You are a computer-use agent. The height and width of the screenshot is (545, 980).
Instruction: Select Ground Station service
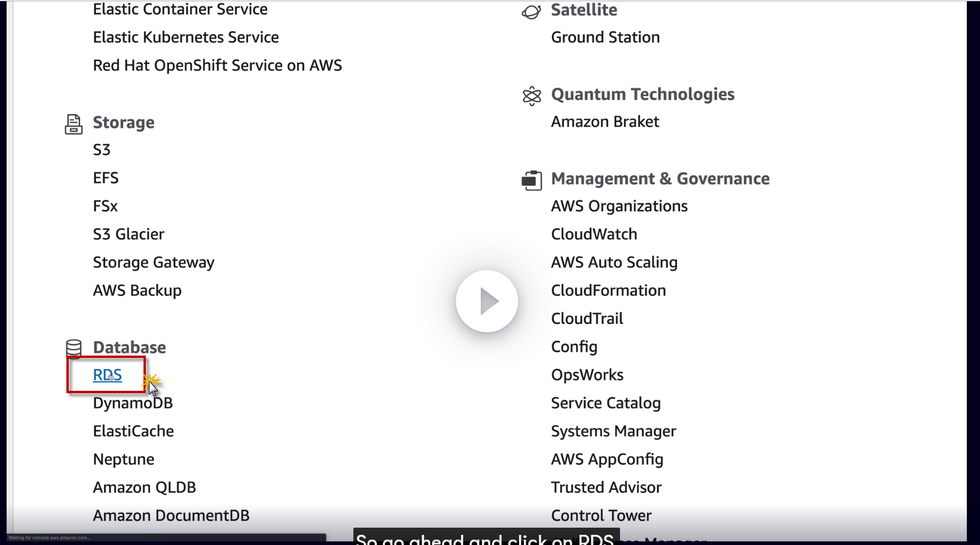(605, 38)
